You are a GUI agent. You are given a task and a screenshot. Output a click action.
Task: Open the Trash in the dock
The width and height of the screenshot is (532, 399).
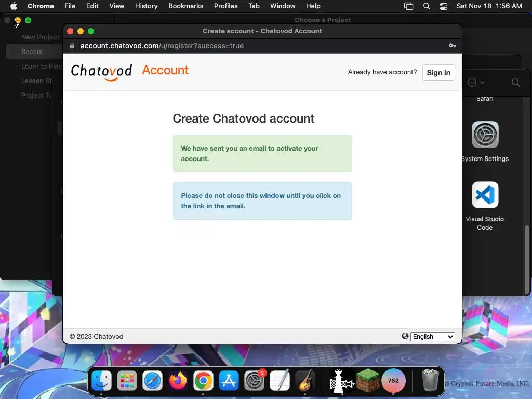point(430,380)
